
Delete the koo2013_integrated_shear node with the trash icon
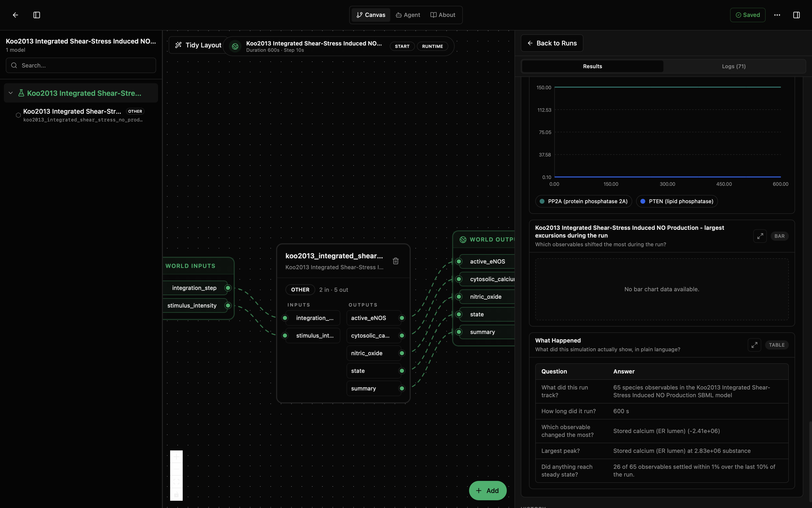pos(396,261)
